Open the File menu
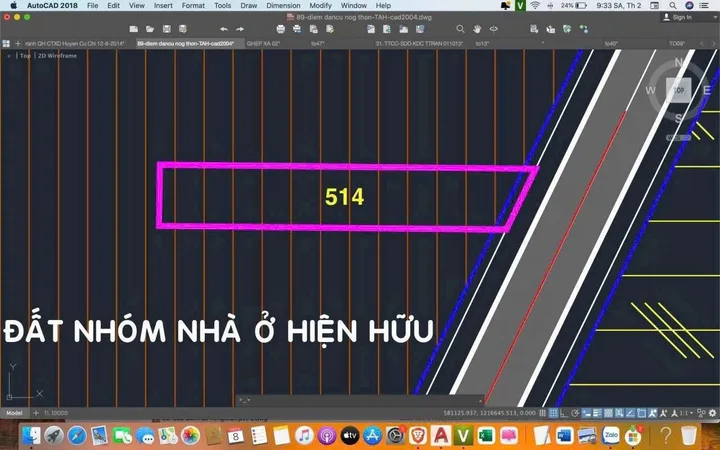 coord(92,6)
